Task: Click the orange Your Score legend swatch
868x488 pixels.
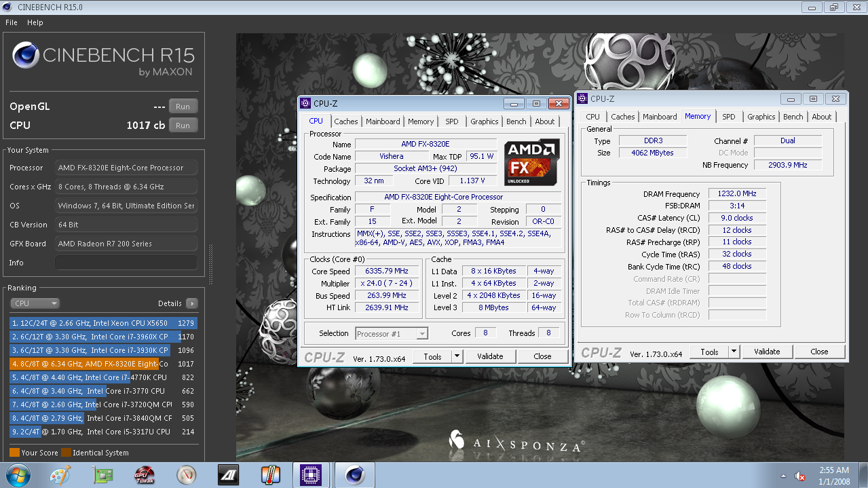Action: click(x=14, y=453)
